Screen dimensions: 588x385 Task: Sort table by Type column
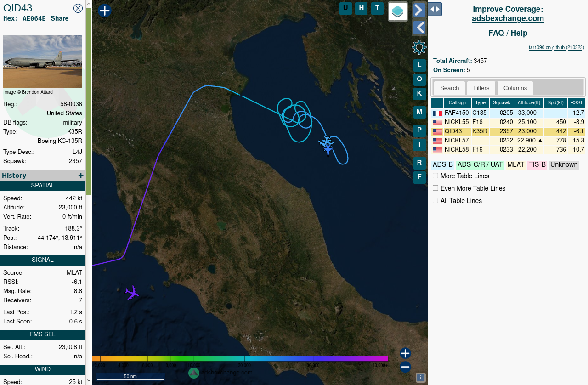481,103
